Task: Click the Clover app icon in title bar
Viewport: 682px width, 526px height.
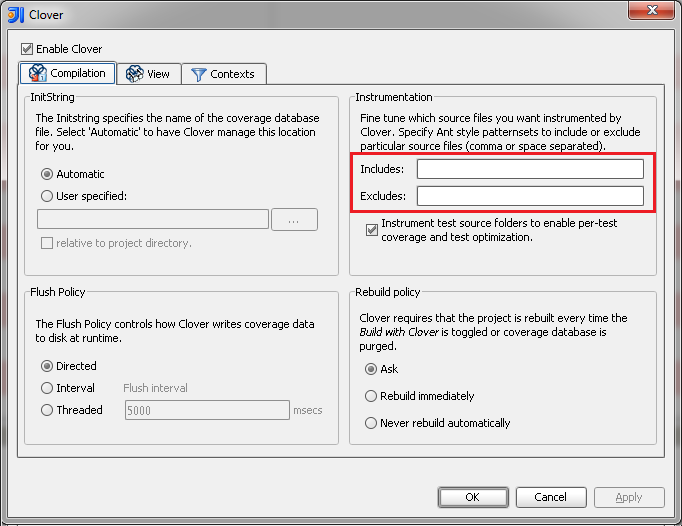Action: tap(15, 16)
